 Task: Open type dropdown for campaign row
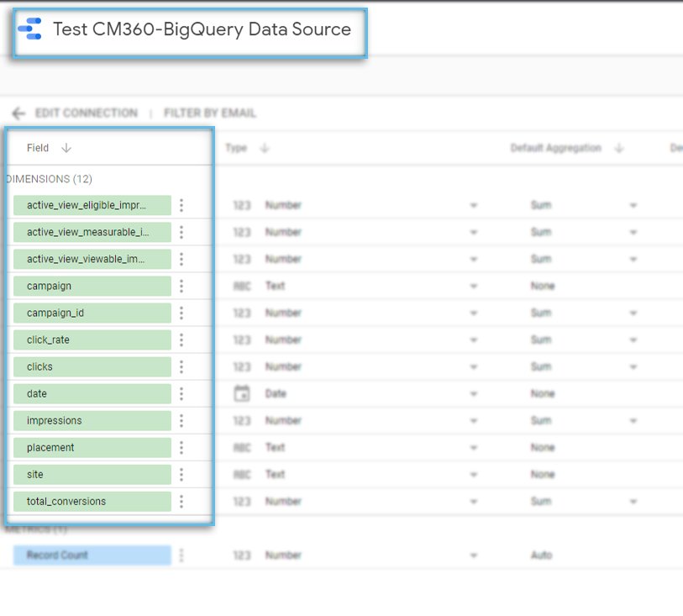474,287
